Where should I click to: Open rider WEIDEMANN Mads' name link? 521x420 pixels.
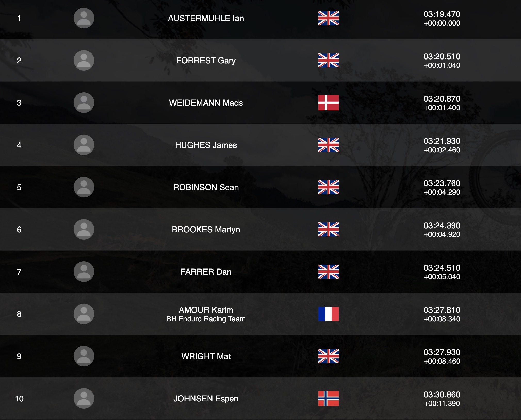(206, 103)
